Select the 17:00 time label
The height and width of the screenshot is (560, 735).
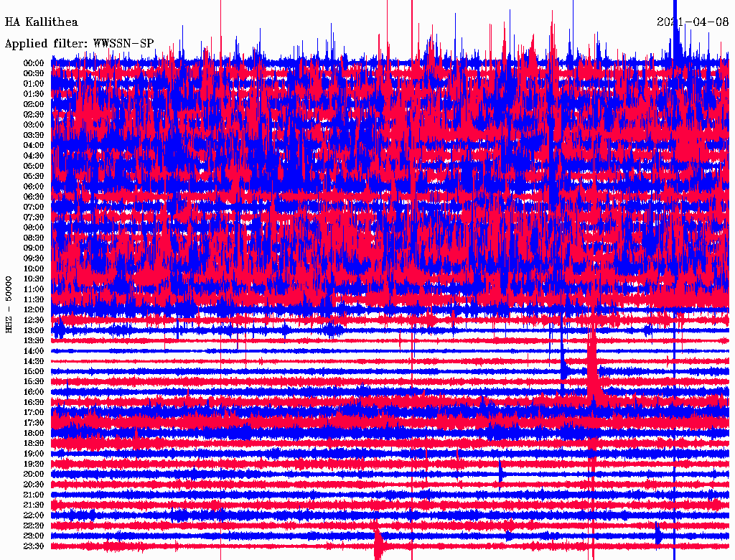pyautogui.click(x=34, y=413)
